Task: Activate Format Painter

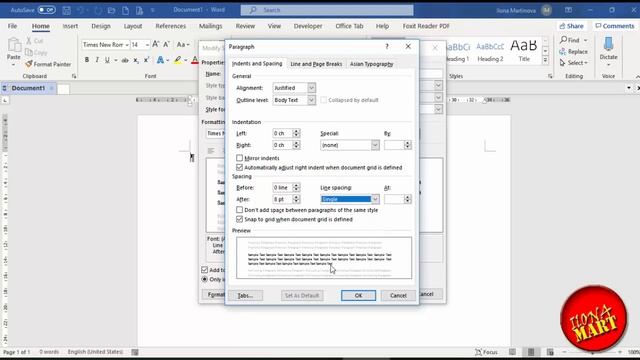Action: (48, 64)
